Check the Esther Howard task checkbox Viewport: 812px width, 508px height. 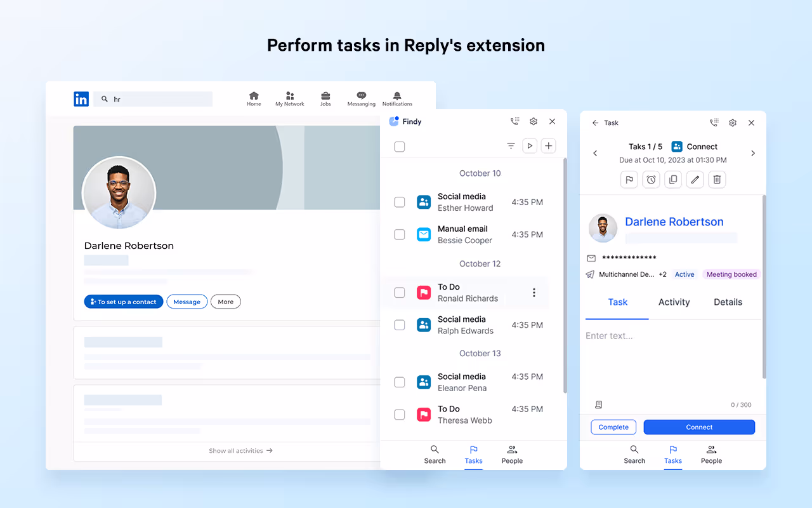coord(400,202)
